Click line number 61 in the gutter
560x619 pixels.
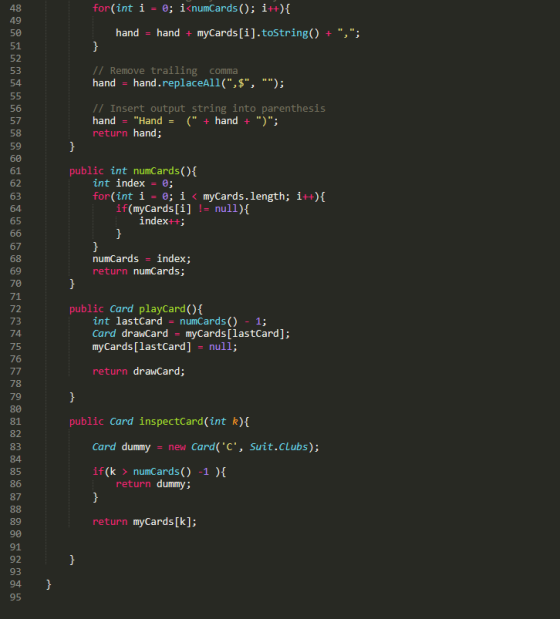pyautogui.click(x=15, y=171)
